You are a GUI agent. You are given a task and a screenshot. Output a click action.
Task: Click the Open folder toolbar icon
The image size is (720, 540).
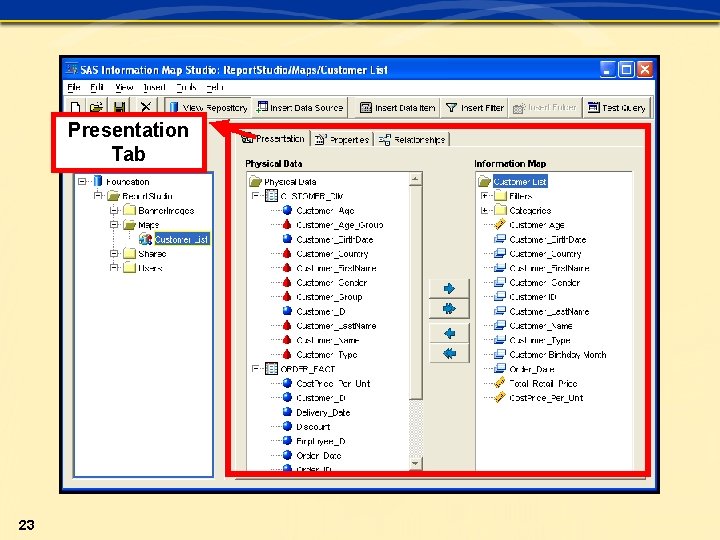[x=96, y=107]
